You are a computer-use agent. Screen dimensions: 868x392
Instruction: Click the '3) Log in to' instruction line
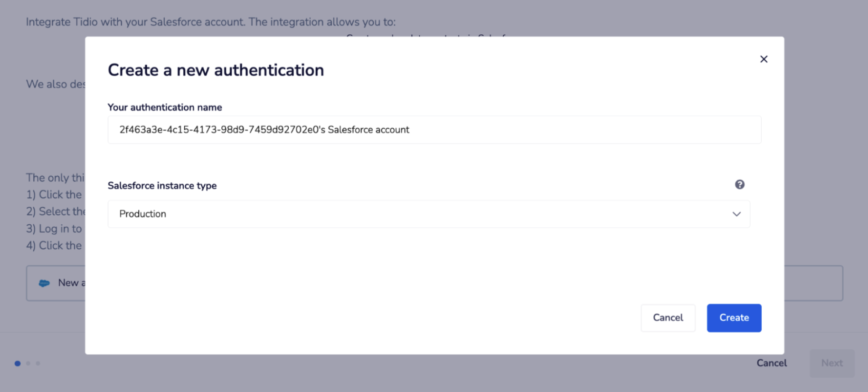[54, 229]
